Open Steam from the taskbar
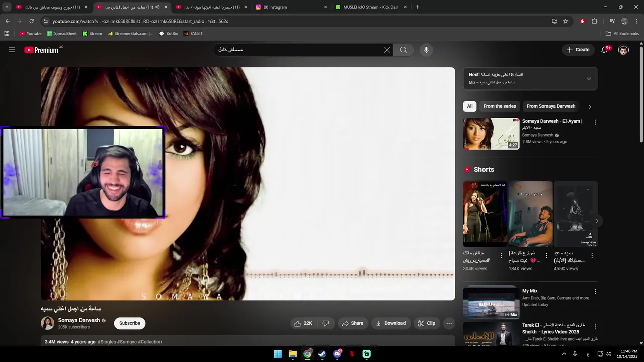The width and height of the screenshot is (644, 362). coord(322,354)
